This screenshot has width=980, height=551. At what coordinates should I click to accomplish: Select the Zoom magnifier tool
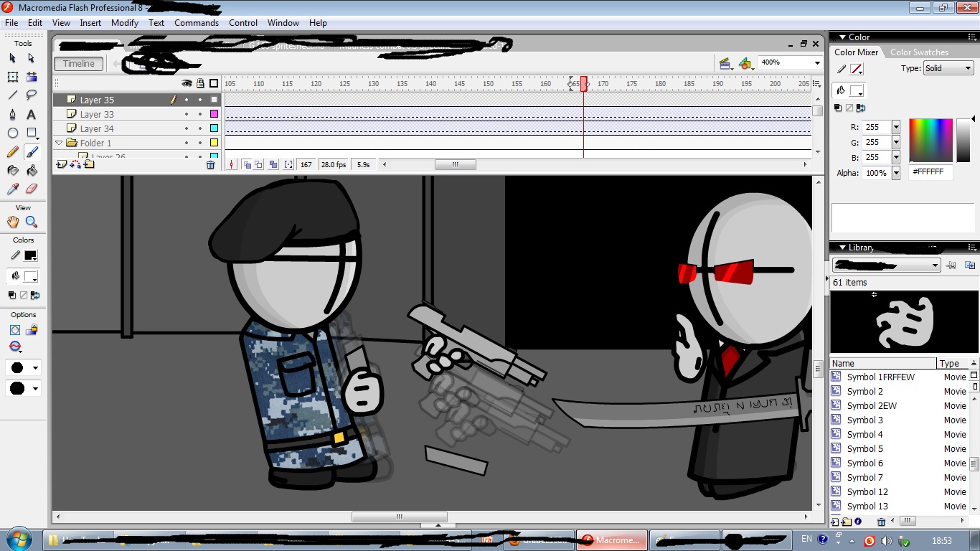pyautogui.click(x=32, y=222)
